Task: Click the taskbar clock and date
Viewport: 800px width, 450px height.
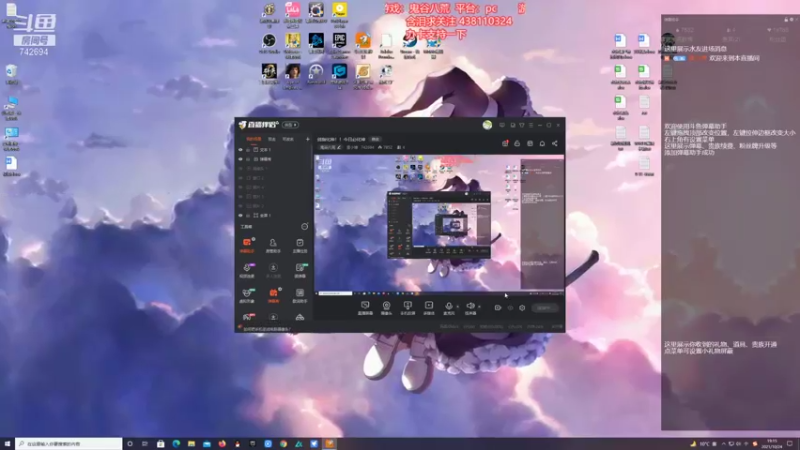Action: coord(772,444)
